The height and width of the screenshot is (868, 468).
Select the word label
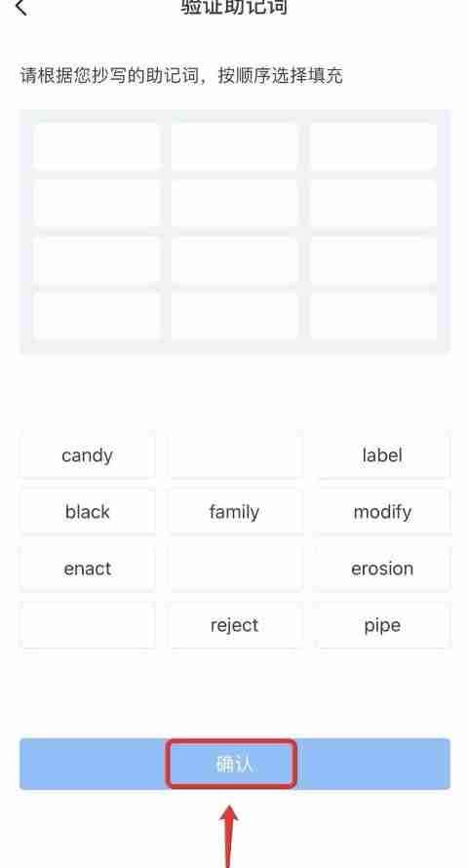(x=382, y=455)
